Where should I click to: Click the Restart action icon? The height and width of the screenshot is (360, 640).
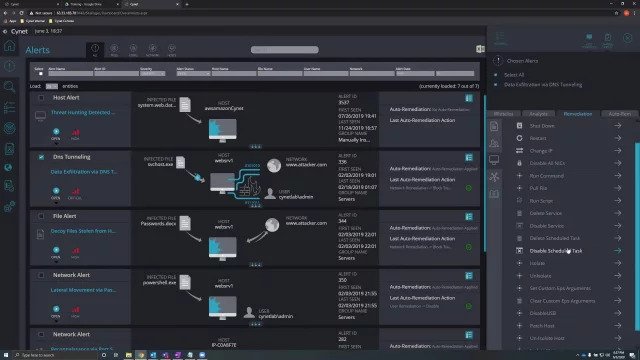coord(519,138)
